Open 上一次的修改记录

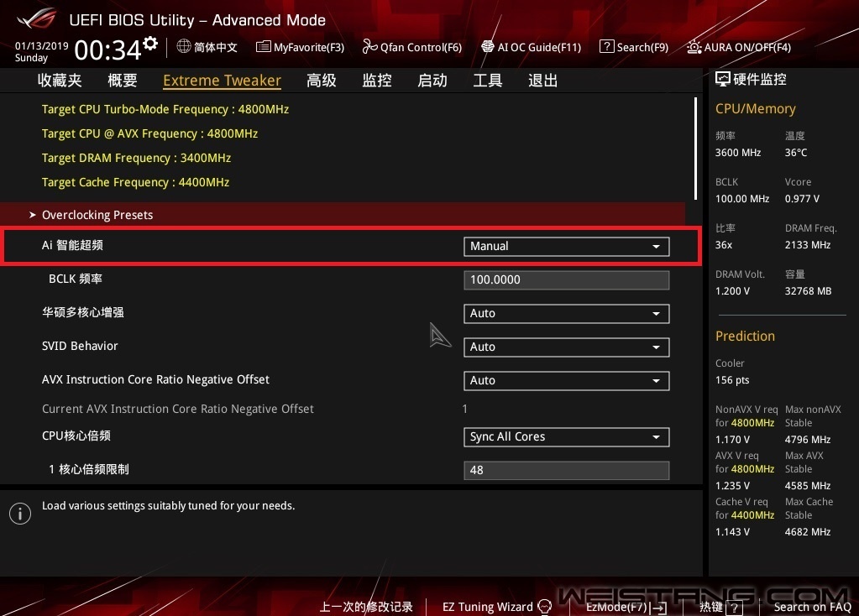366,607
